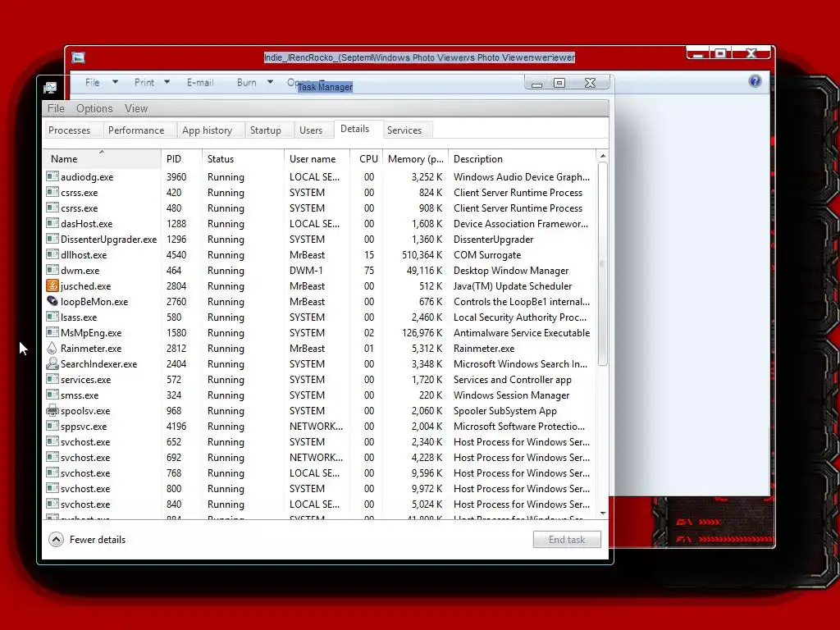Click the services.exe process icon
The height and width of the screenshot is (630, 840).
(x=52, y=379)
